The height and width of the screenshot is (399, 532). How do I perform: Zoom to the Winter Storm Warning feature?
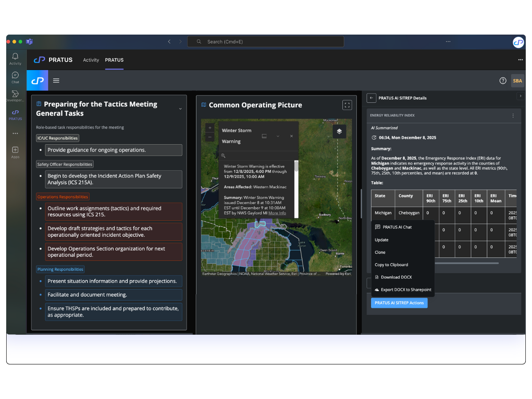pyautogui.click(x=223, y=156)
